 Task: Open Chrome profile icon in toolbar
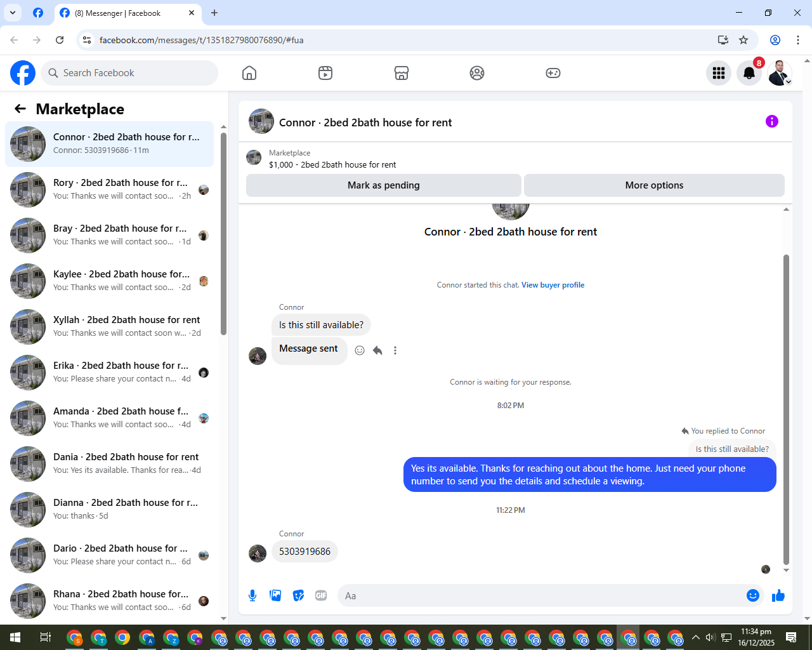pyautogui.click(x=775, y=40)
